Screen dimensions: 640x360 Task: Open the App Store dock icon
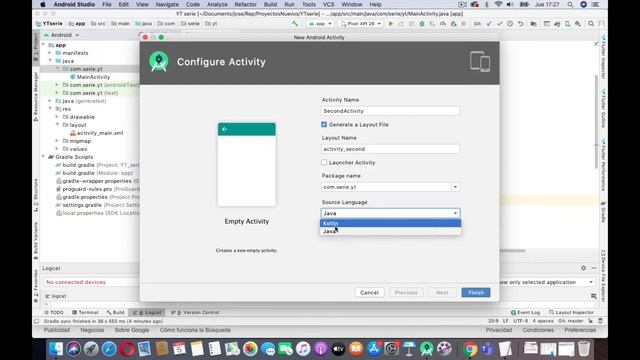pos(373,349)
